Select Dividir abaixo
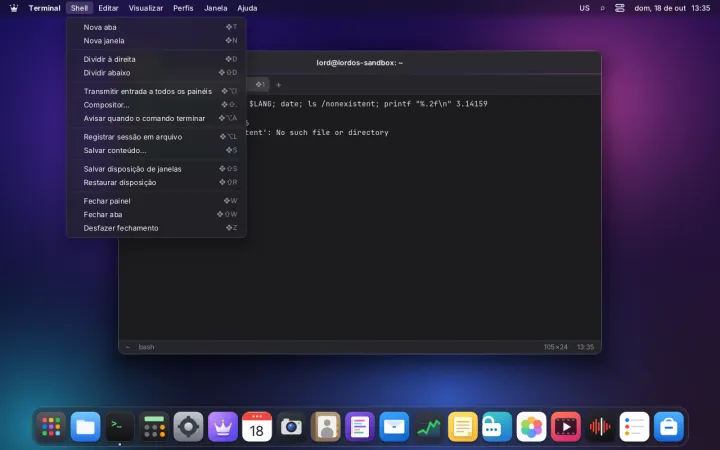Image resolution: width=720 pixels, height=450 pixels. [157, 73]
